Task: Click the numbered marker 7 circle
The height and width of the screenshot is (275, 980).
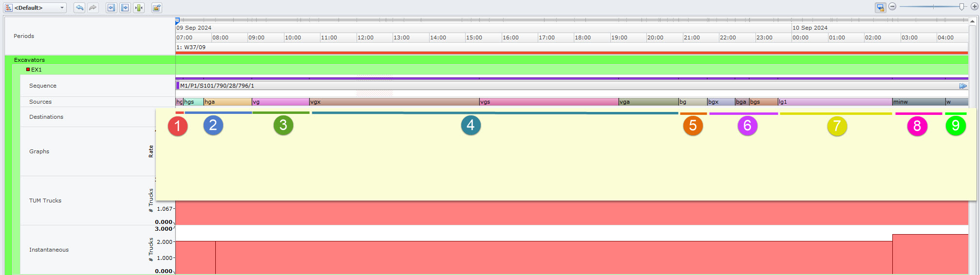Action: coord(837,126)
